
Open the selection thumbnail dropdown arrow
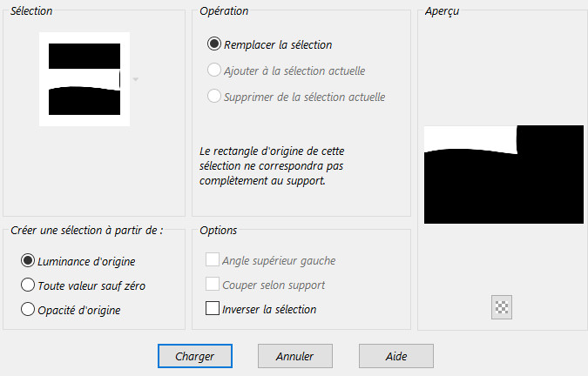[136, 79]
